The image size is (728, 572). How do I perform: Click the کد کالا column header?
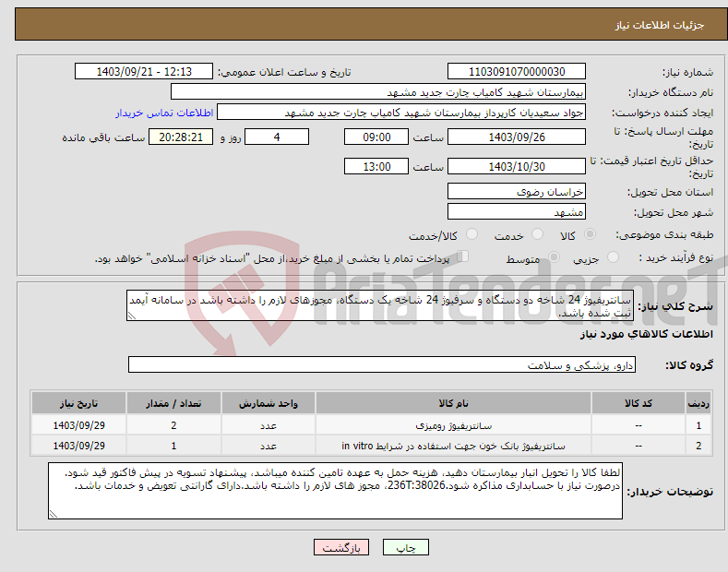(638, 403)
